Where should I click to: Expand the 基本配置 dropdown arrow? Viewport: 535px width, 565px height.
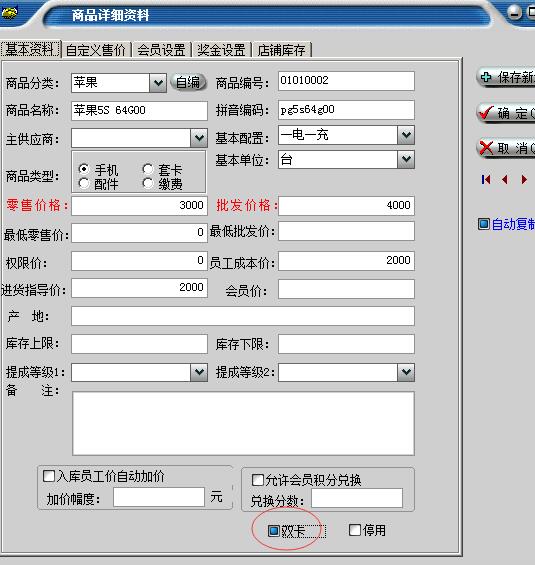click(x=406, y=135)
